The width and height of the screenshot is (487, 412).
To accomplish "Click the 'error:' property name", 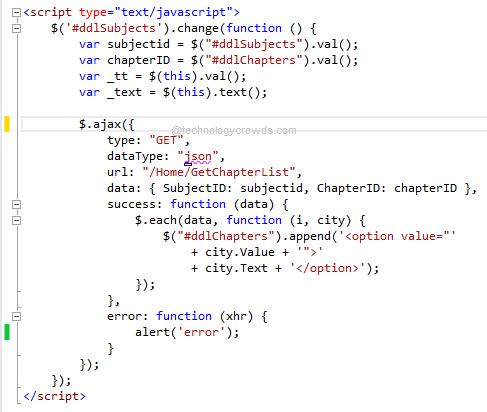I will click(128, 316).
